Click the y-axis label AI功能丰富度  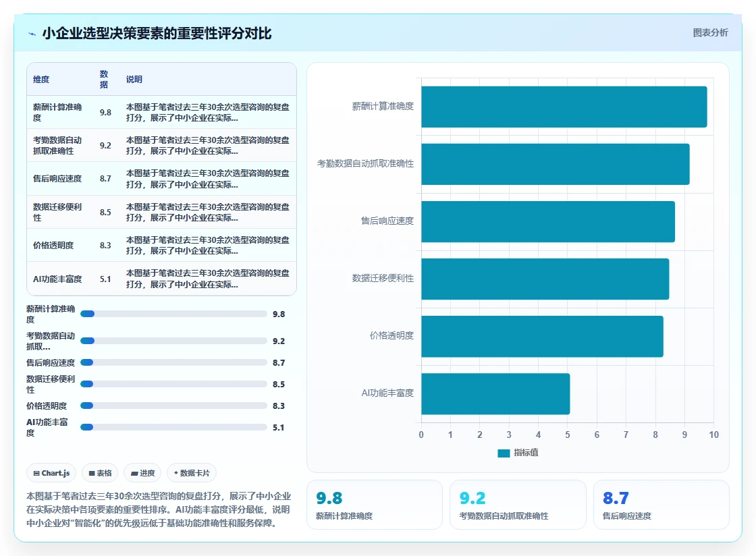pos(387,393)
